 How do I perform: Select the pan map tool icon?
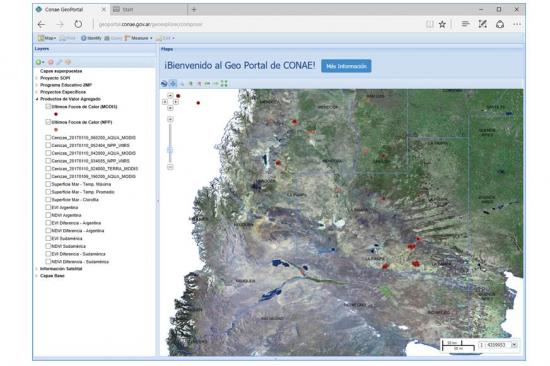(x=173, y=84)
